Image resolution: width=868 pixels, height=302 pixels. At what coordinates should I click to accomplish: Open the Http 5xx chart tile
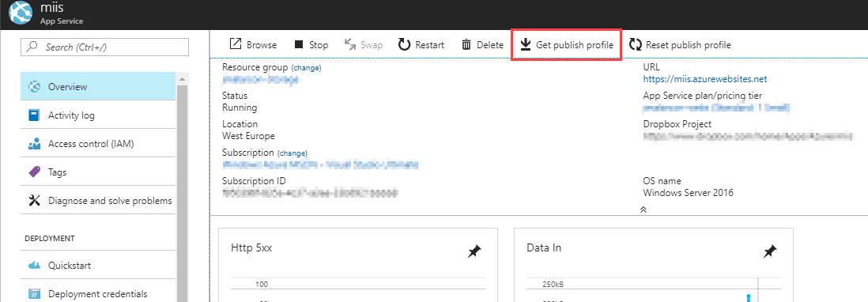point(358,265)
